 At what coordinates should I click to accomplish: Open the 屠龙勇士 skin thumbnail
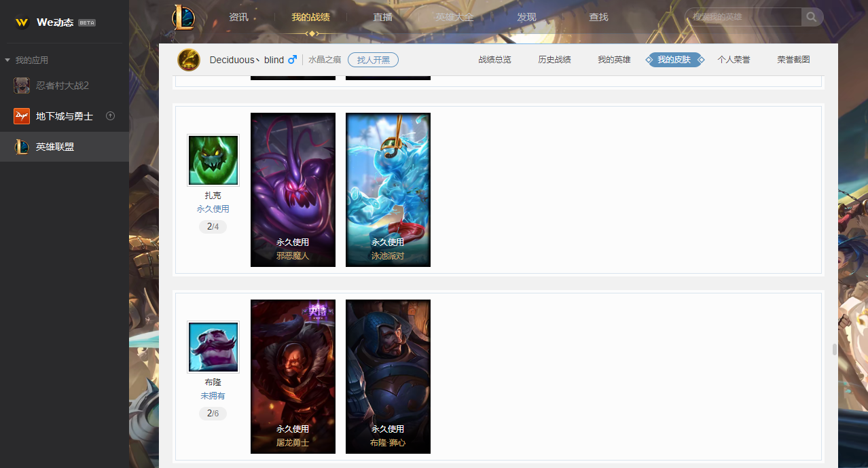coord(293,376)
